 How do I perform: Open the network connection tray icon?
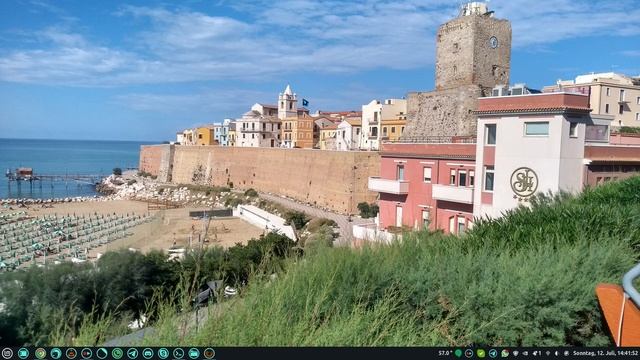[548, 353]
